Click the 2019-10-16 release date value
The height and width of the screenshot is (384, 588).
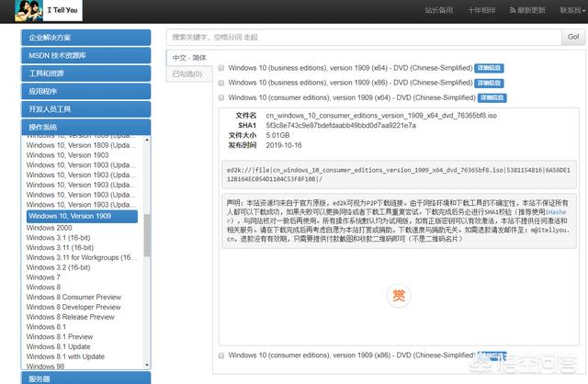(x=284, y=145)
